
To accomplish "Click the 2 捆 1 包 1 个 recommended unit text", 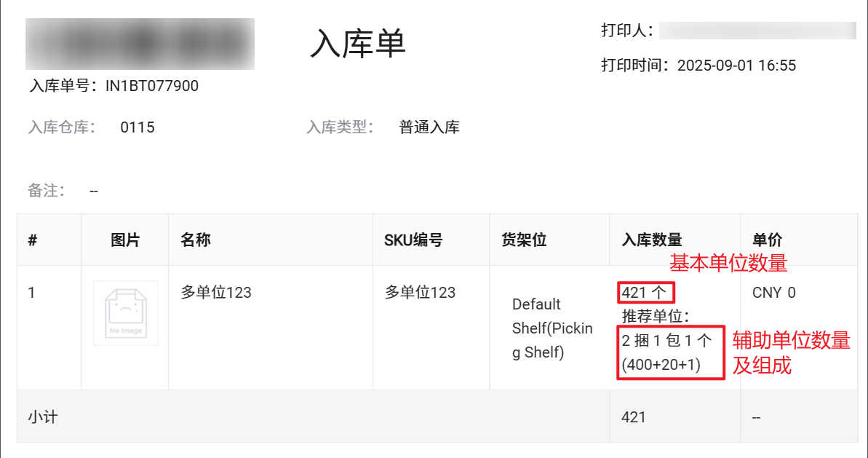I will pyautogui.click(x=666, y=340).
